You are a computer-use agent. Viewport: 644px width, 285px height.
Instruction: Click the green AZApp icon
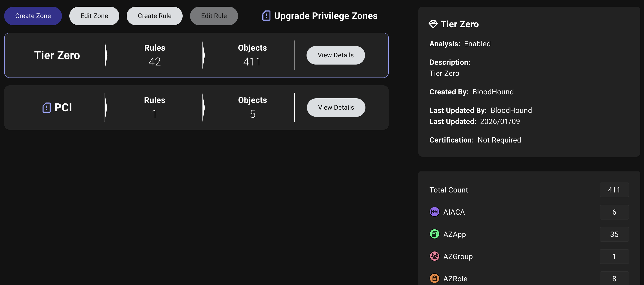(x=435, y=234)
